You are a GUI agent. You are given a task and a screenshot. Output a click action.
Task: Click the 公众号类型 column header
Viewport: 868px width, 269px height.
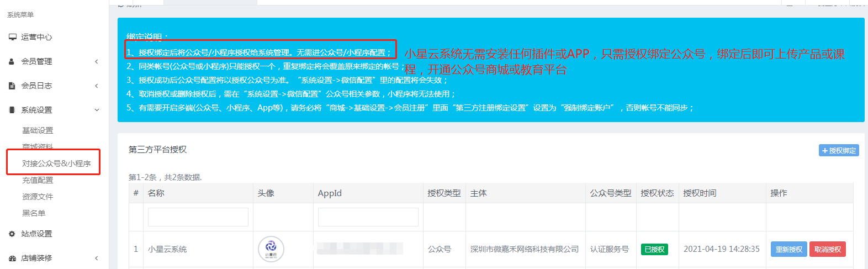point(610,193)
